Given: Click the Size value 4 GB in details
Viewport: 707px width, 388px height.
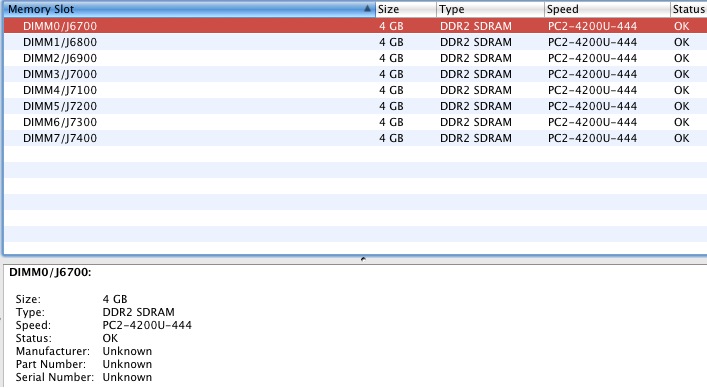Looking at the screenshot, I should [115, 299].
